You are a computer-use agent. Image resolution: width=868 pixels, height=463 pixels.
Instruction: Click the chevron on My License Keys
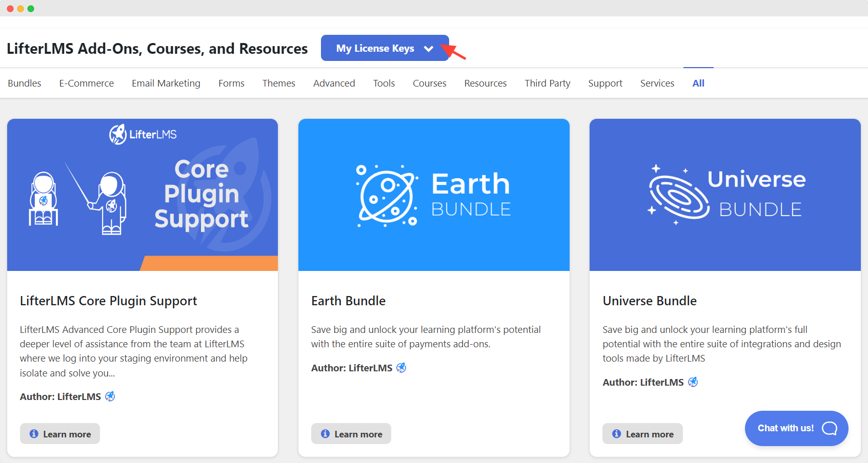[x=429, y=49]
